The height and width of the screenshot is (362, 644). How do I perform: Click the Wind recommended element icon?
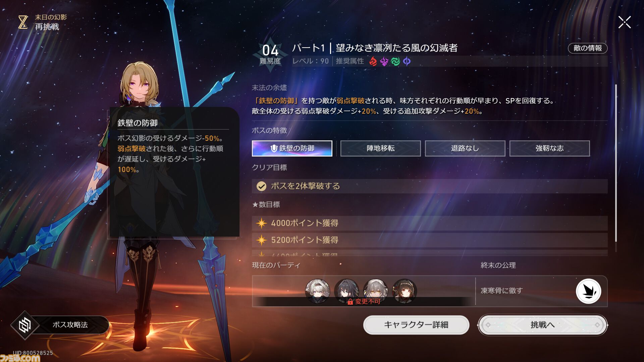[395, 61]
